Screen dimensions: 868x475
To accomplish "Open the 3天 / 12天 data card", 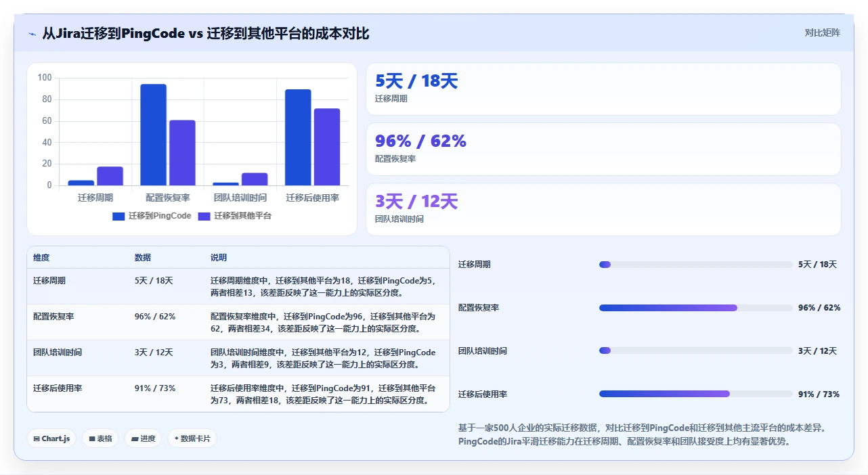I will coord(603,209).
